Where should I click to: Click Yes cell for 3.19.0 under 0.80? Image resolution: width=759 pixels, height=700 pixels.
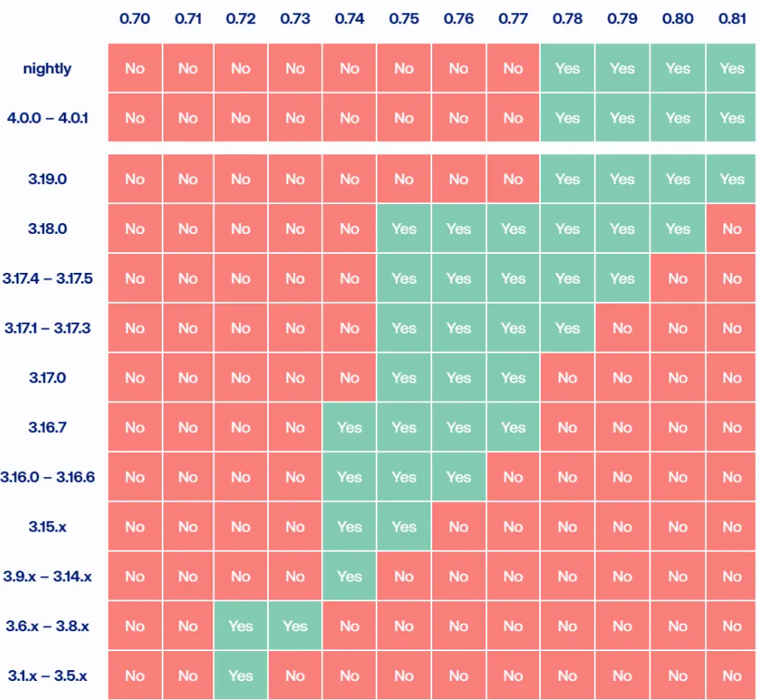coord(678,179)
